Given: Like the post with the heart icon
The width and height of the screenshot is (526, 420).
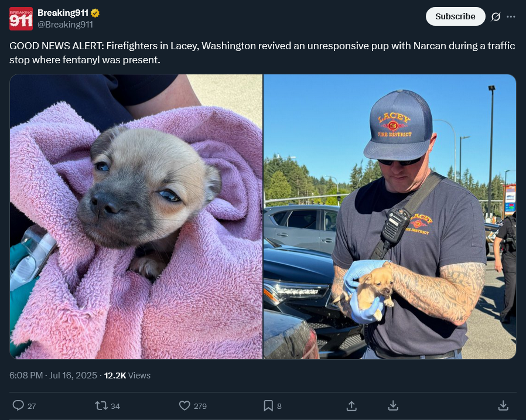Looking at the screenshot, I should click(185, 405).
